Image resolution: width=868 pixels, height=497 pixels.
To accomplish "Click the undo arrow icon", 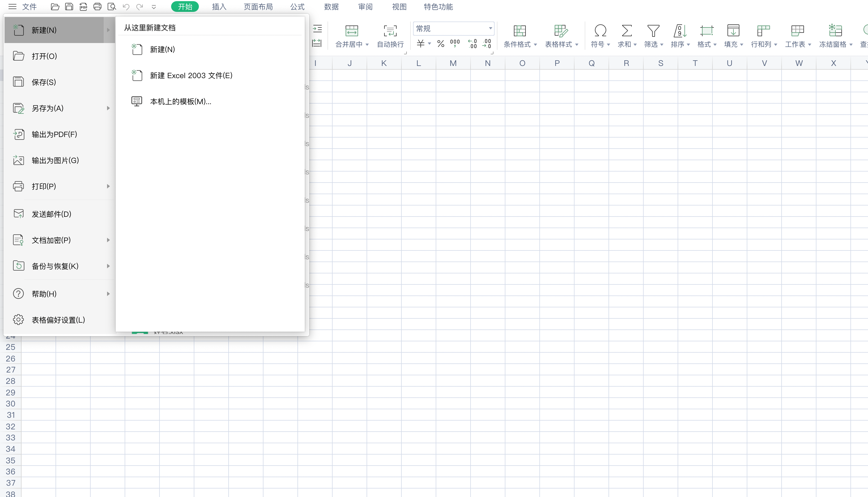I will [126, 7].
